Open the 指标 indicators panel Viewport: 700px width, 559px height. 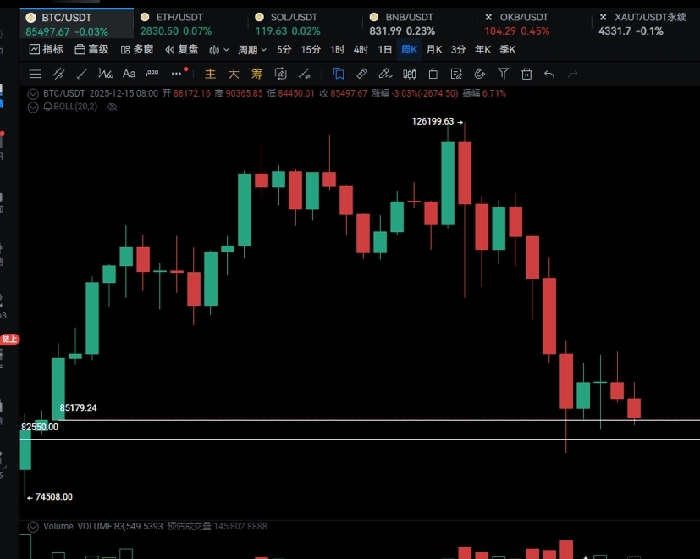(x=44, y=49)
